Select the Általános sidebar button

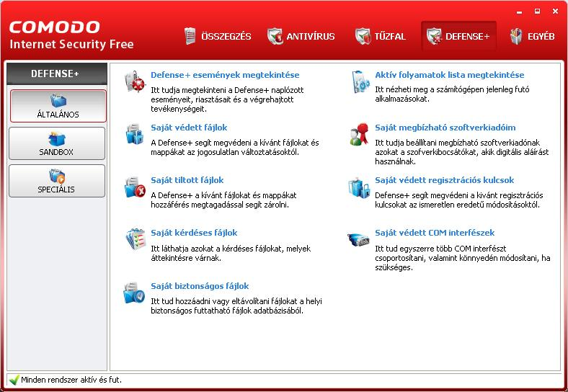pyautogui.click(x=58, y=106)
